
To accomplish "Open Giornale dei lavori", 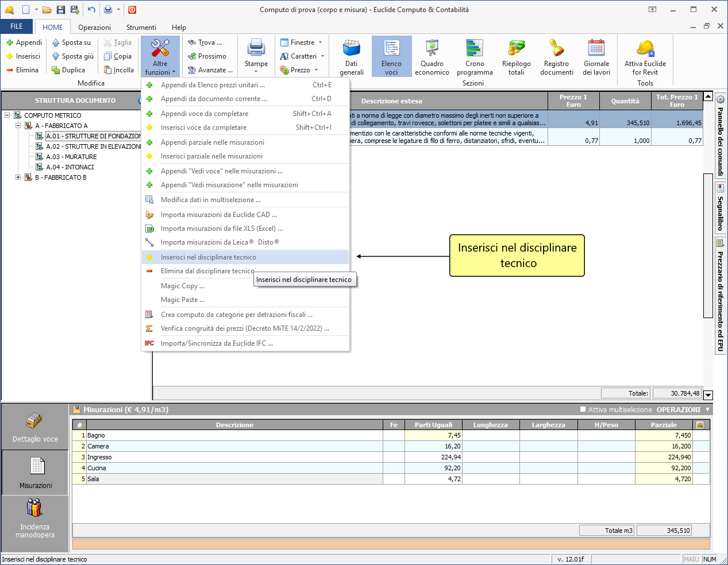I will (596, 57).
